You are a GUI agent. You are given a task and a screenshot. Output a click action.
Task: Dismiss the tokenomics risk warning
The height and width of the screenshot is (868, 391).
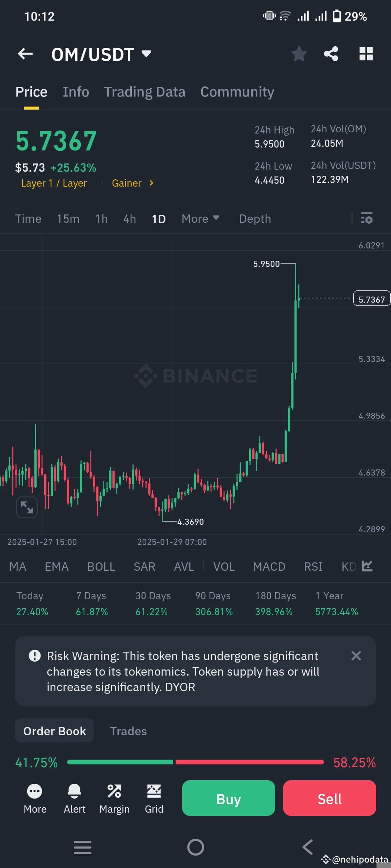pos(356,656)
